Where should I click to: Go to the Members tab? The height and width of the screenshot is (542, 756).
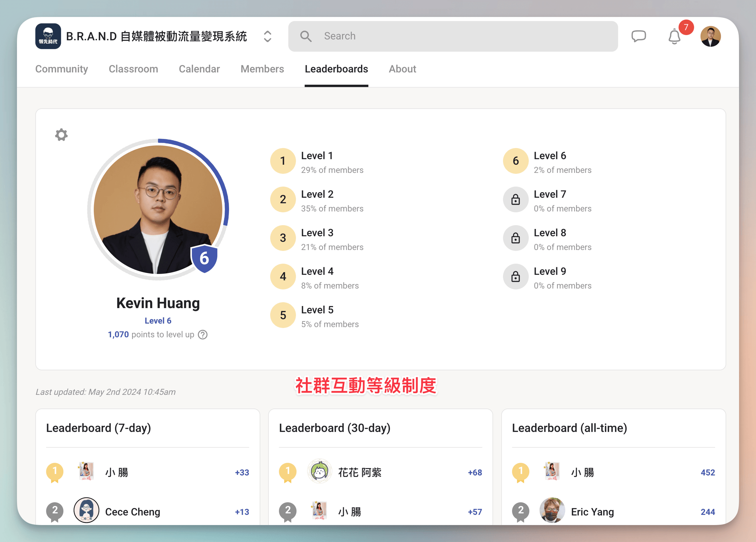click(x=262, y=69)
